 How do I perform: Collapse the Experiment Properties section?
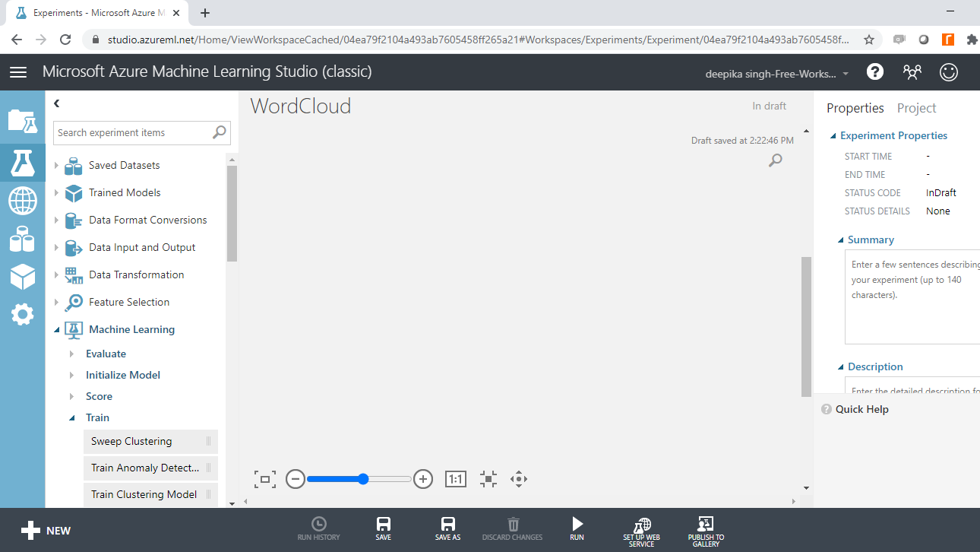tap(833, 136)
